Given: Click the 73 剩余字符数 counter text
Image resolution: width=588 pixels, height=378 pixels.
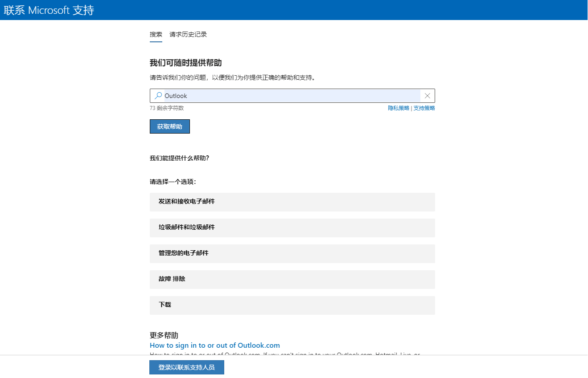Looking at the screenshot, I should pyautogui.click(x=167, y=108).
